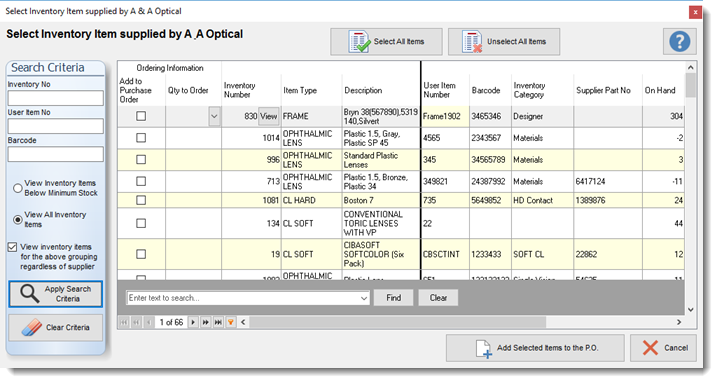The height and width of the screenshot is (383, 718).
Task: Sort by User Item Number column header
Action: pyautogui.click(x=445, y=90)
